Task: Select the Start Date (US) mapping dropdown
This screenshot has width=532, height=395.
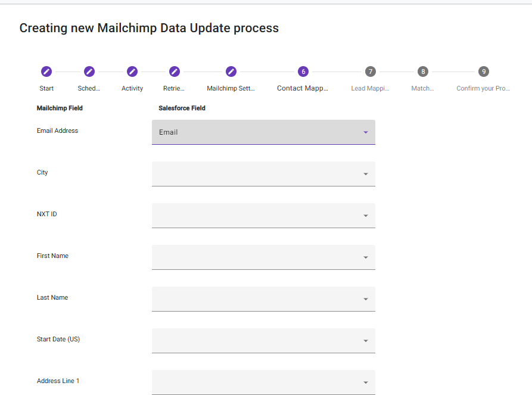Action: click(x=263, y=341)
